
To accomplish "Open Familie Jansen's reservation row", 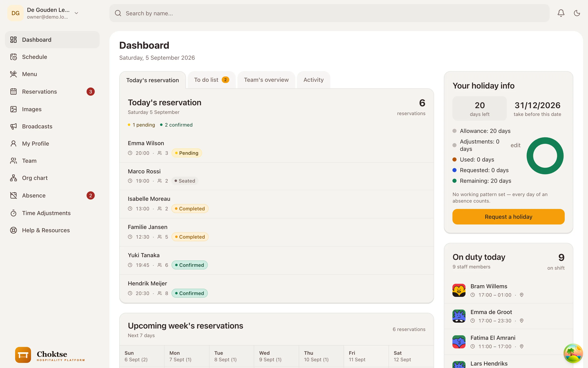I will [x=276, y=232].
